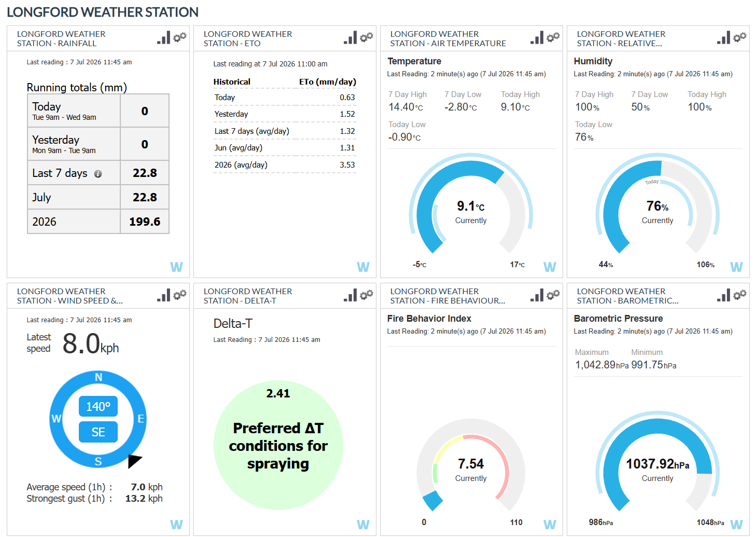The image size is (756, 537).
Task: Click the green Preferred ΔT conditions circle
Action: [278, 445]
